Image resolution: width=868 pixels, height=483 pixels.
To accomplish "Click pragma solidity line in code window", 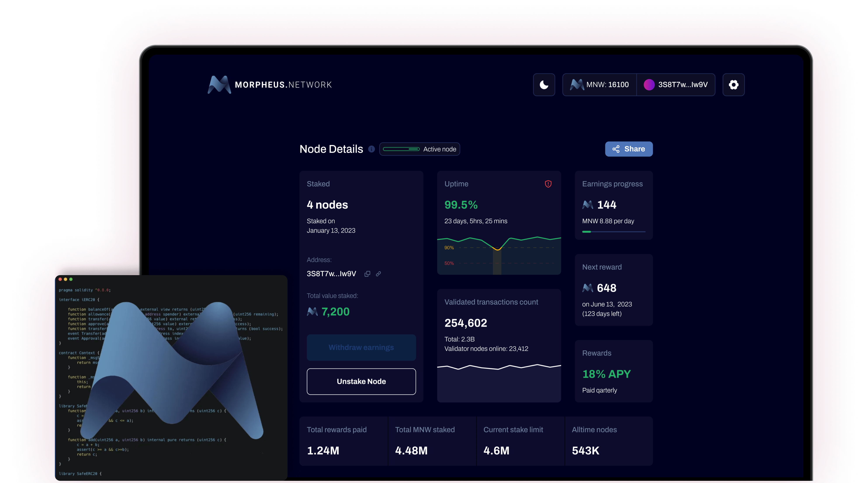I will (85, 290).
